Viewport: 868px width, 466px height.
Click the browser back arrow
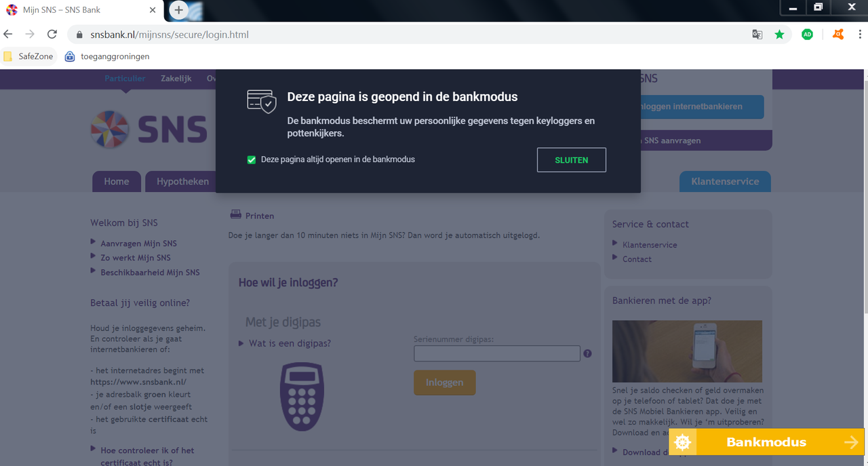coord(8,34)
